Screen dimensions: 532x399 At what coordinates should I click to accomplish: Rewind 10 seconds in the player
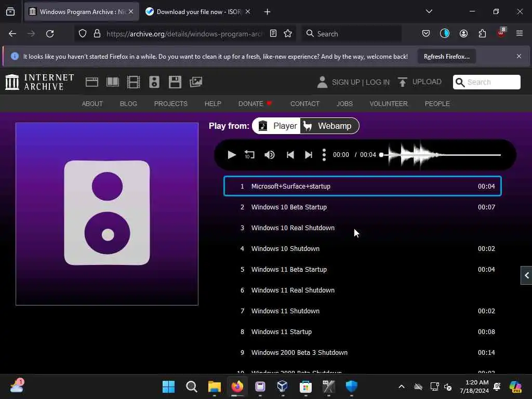pos(250,155)
